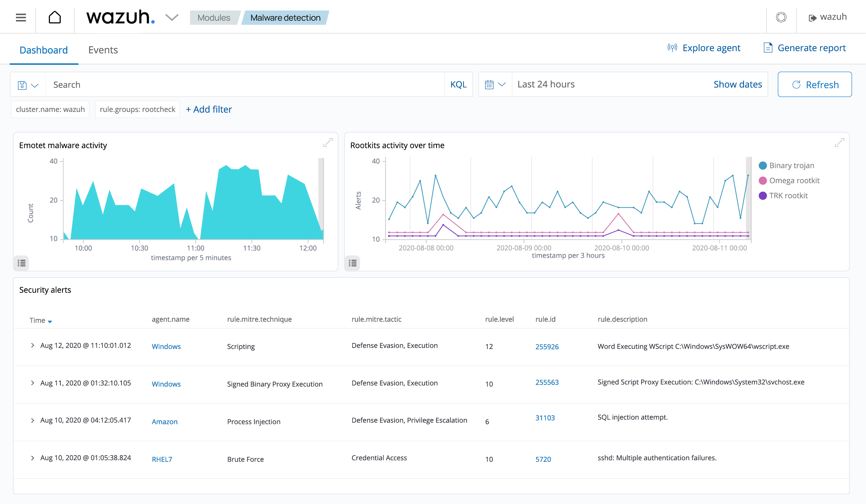Expand the Aug 10 04:12:05 alert row
This screenshot has height=504, width=866.
(x=33, y=421)
